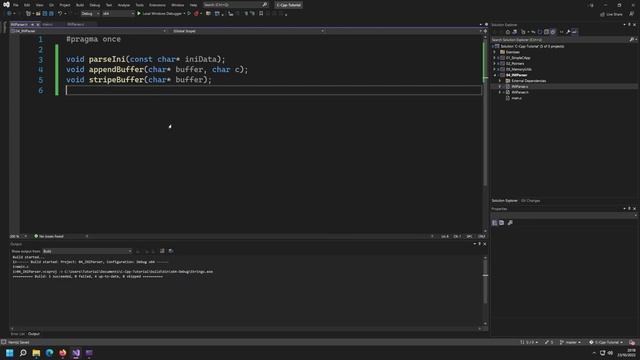Click Properties panel alphabetical icon
The image size is (640, 360).
(x=502, y=223)
